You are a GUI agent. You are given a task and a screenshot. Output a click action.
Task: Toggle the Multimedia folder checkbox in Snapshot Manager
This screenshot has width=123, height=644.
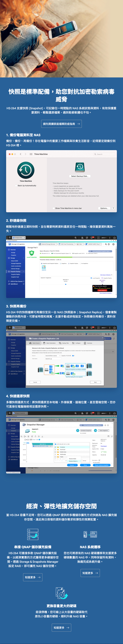55,454
